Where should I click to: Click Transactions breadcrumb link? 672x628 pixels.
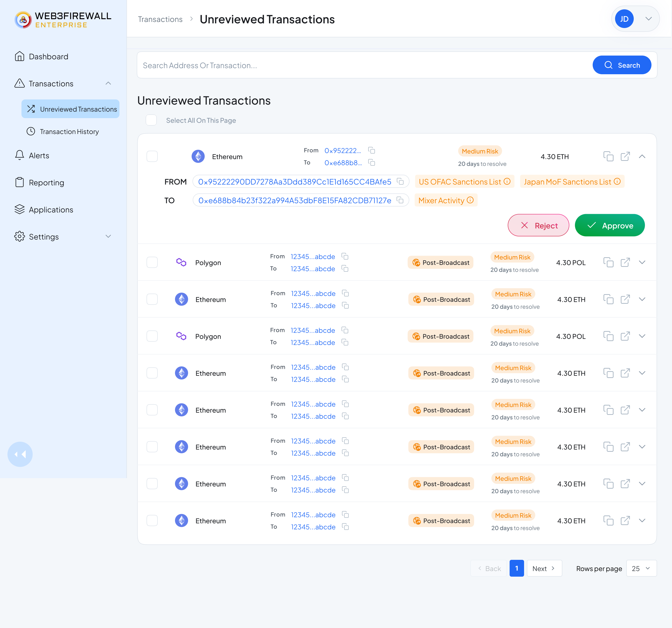tap(160, 19)
